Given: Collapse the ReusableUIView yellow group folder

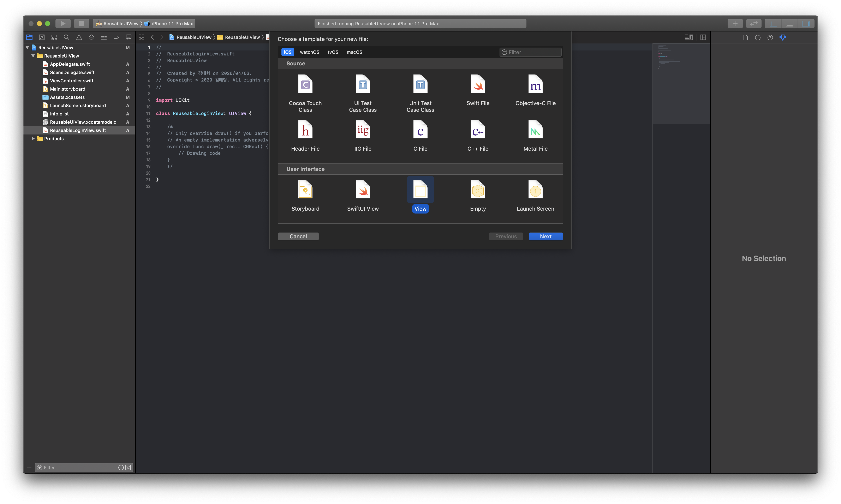Looking at the screenshot, I should click(x=33, y=56).
